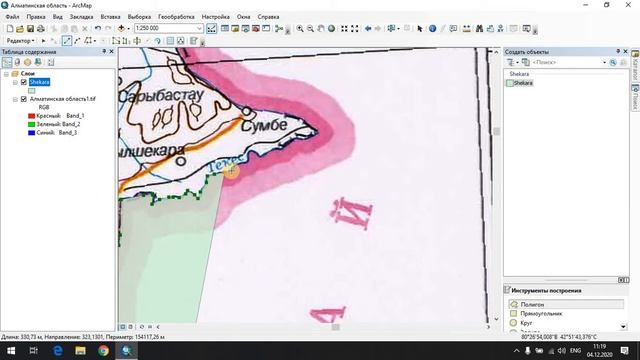
Task: Print the map icon
Action: (x=40, y=29)
